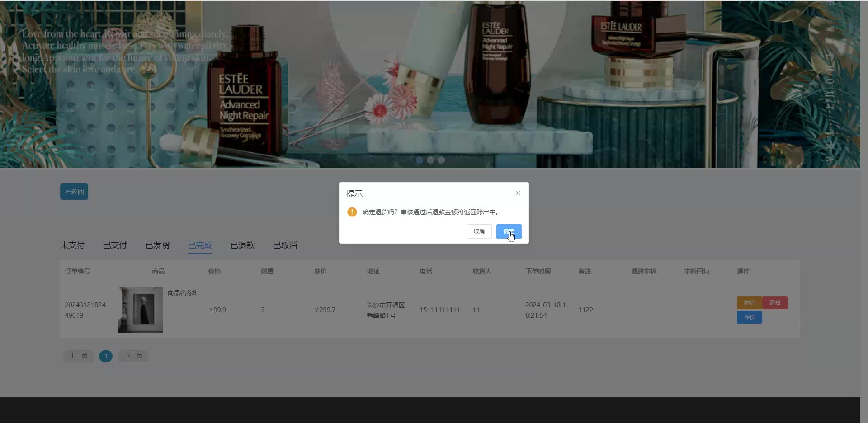Click the orange warning icon in the dialog
868x423 pixels.
(x=352, y=212)
